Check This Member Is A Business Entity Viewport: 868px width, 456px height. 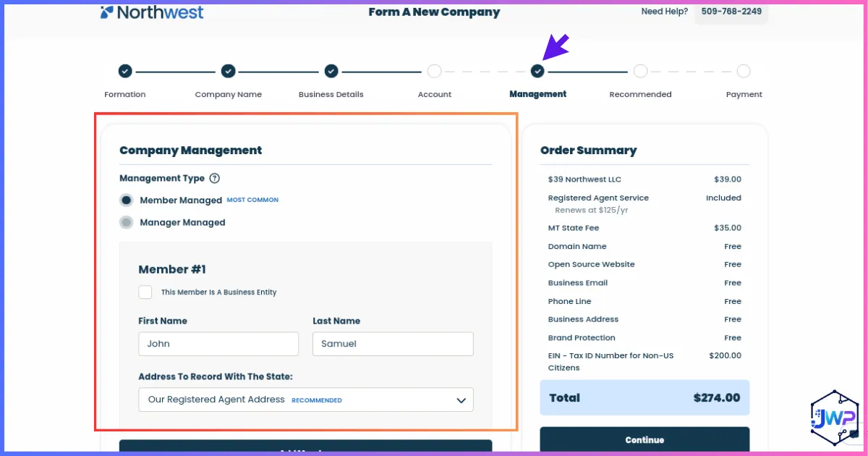(145, 292)
